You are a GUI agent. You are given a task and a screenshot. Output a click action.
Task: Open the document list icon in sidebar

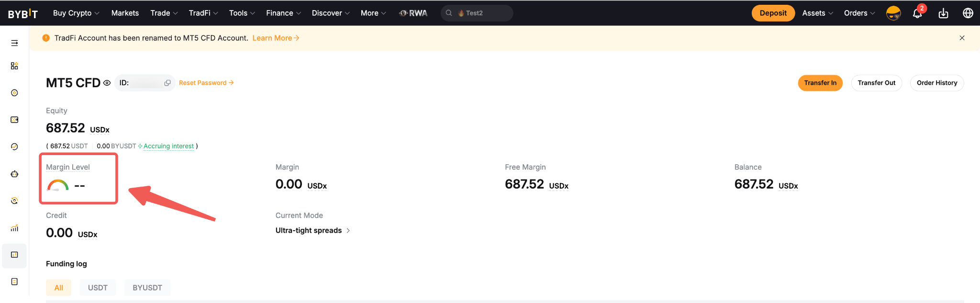14,281
